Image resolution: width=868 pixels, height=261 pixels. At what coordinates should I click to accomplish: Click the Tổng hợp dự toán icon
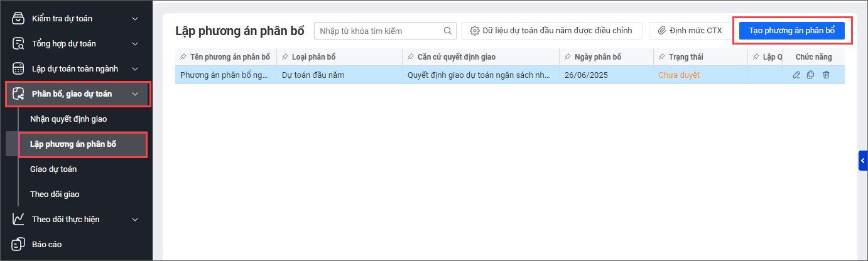tap(19, 43)
